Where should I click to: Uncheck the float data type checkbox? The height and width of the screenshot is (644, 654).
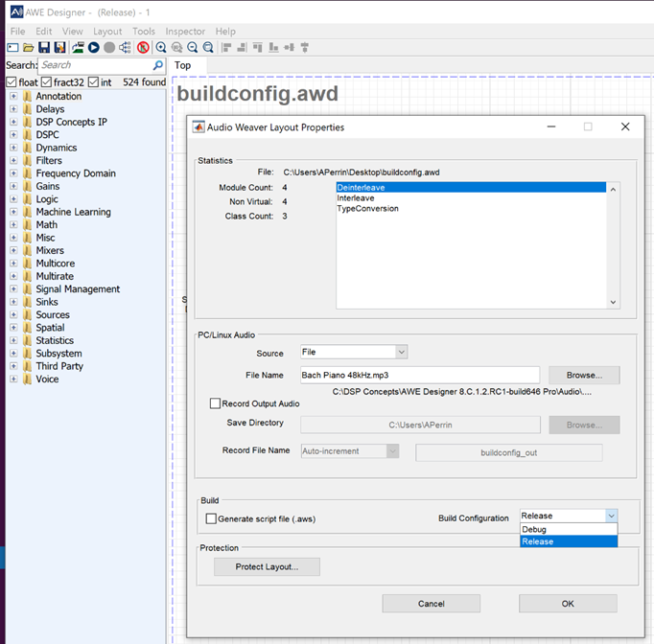[12, 82]
